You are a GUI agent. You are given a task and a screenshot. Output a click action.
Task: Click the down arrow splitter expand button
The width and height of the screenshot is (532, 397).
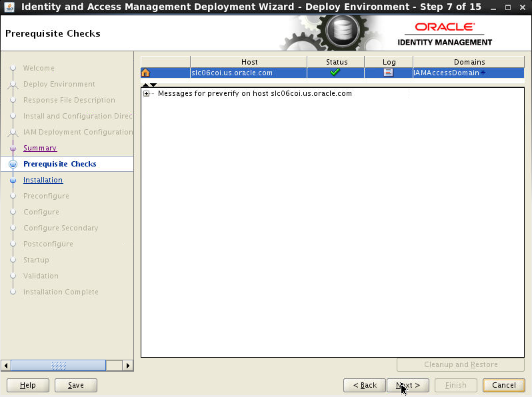[153, 85]
